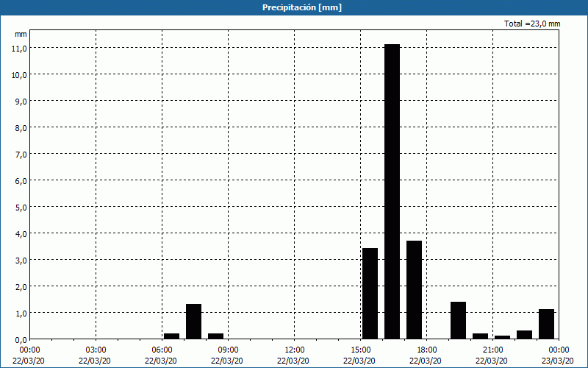Click the 23/03/20 date label
Screen dimensions: 588x368
point(558,361)
